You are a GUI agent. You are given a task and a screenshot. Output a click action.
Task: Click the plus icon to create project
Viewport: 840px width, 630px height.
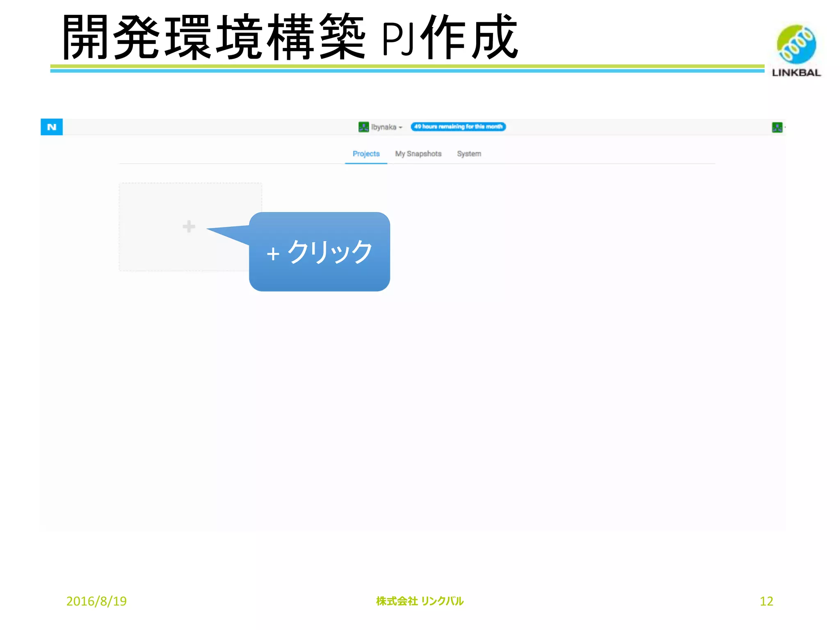[189, 226]
